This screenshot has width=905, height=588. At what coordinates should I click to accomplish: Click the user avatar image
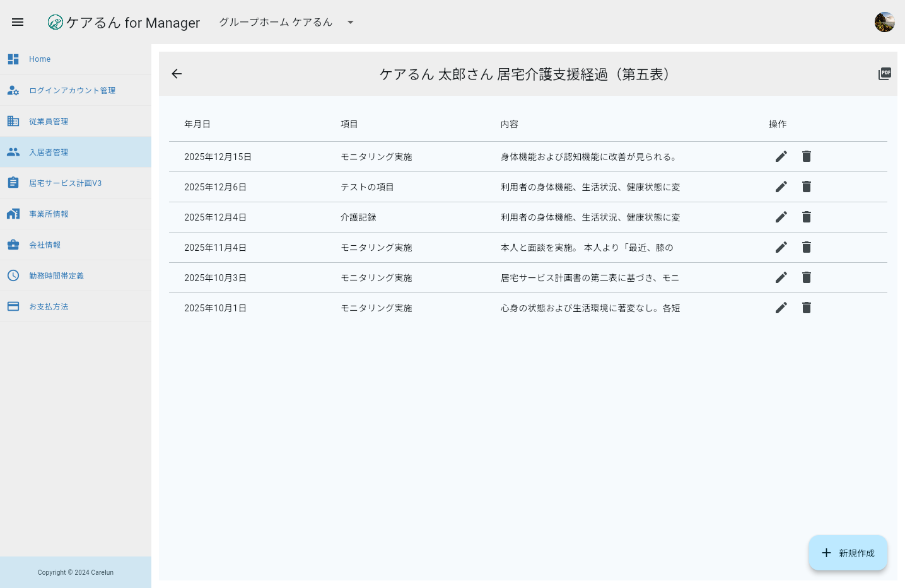884,21
